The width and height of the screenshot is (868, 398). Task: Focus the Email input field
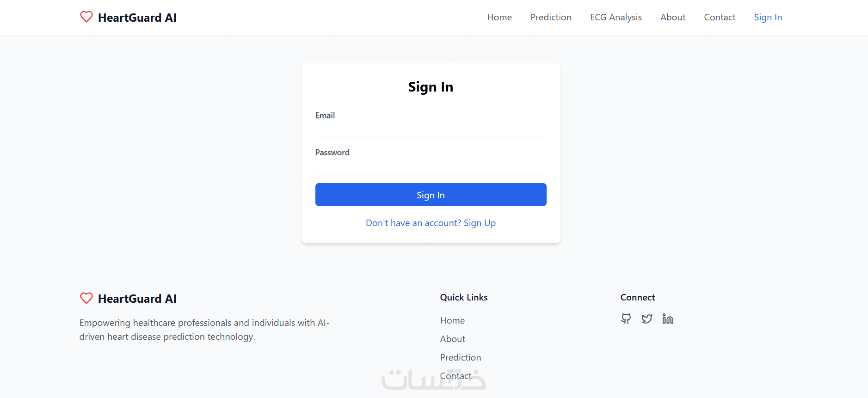pos(431,130)
